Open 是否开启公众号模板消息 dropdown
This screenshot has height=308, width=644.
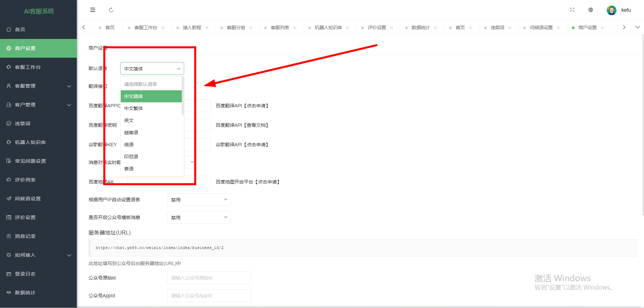coord(199,217)
